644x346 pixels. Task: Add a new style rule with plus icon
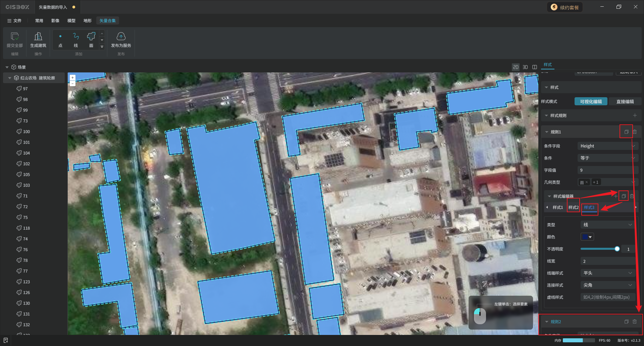click(x=635, y=115)
